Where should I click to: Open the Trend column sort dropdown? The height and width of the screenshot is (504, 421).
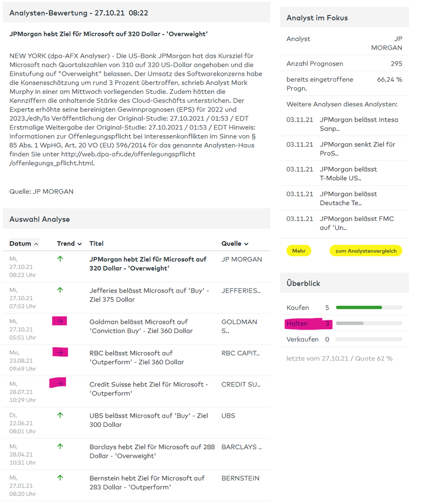coord(69,244)
